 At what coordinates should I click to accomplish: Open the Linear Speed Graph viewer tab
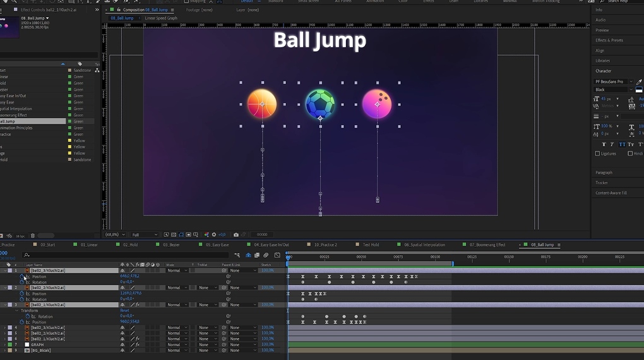[x=161, y=18]
